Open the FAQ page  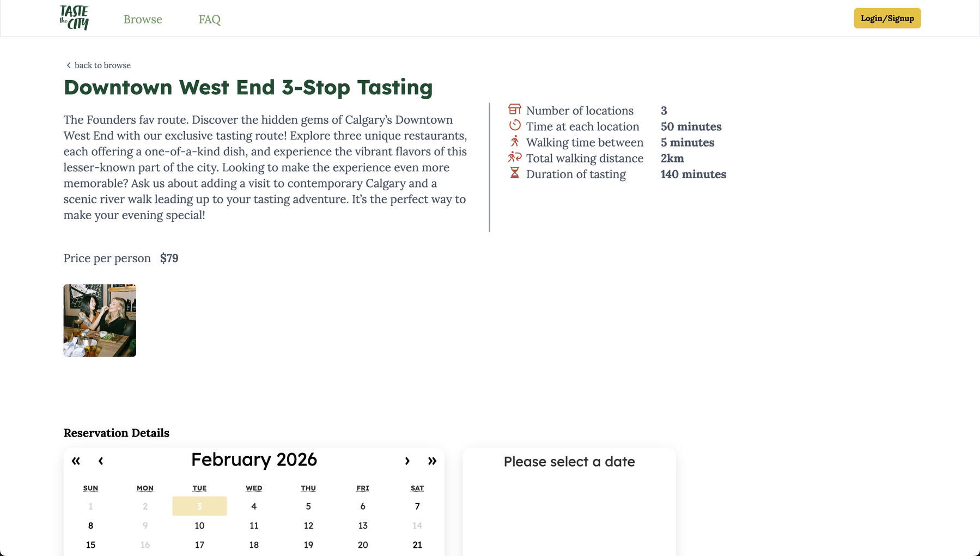209,20
